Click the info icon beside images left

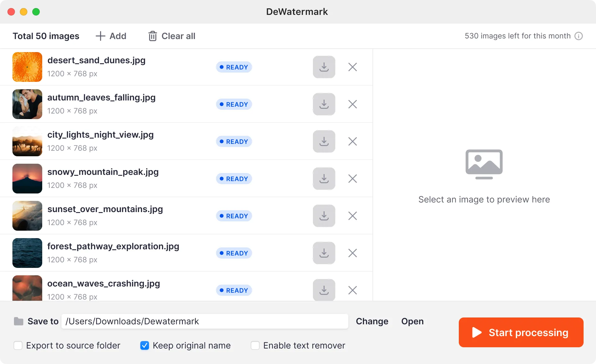click(x=579, y=36)
